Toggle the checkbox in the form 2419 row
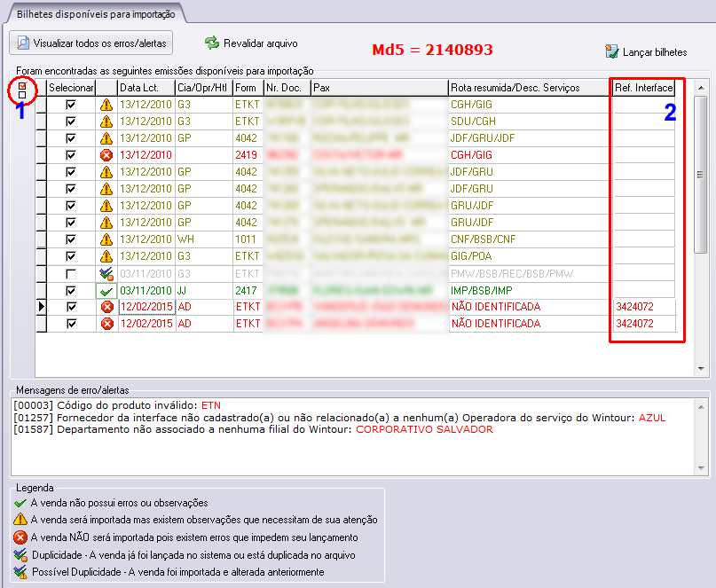Image resolution: width=716 pixels, height=588 pixels. click(x=71, y=155)
